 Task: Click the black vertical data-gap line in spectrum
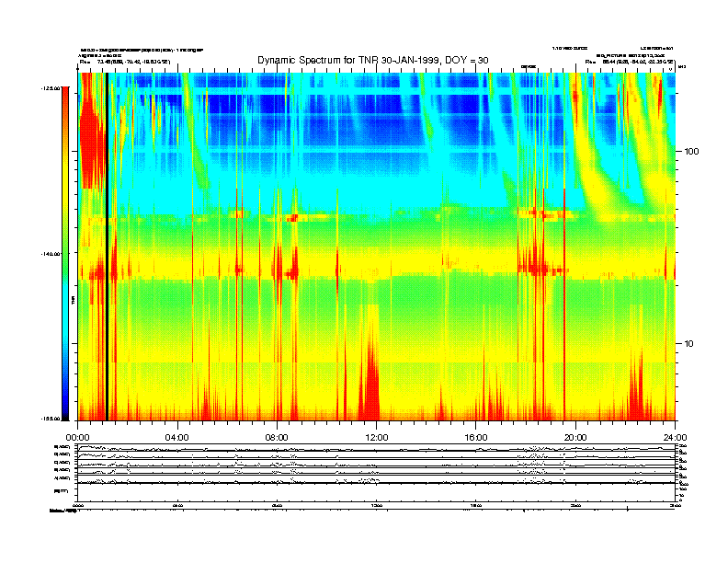click(x=107, y=247)
